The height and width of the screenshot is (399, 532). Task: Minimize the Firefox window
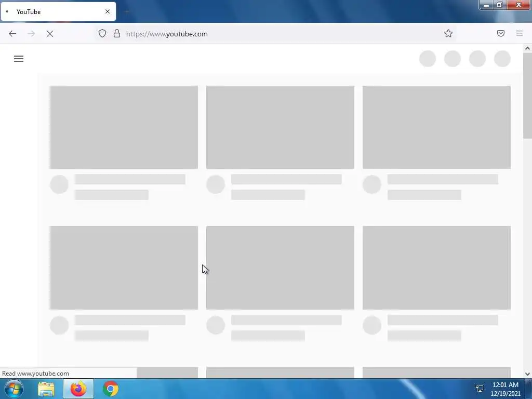point(486,5)
